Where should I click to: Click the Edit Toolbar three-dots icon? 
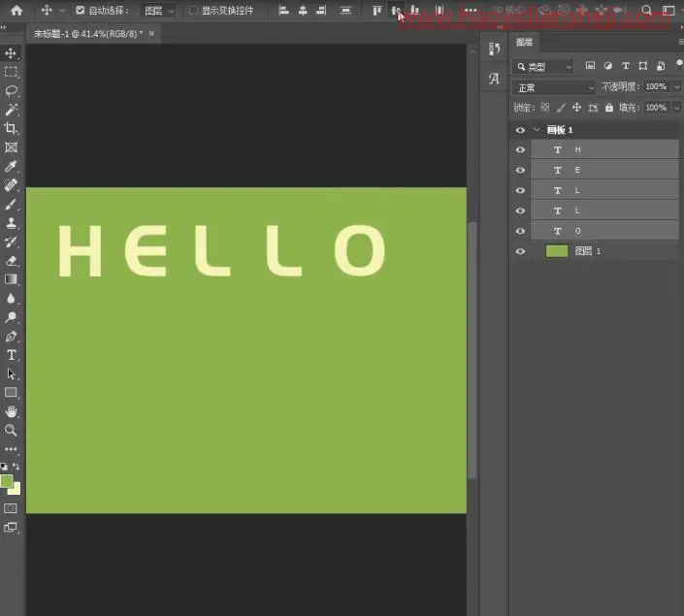(x=11, y=449)
